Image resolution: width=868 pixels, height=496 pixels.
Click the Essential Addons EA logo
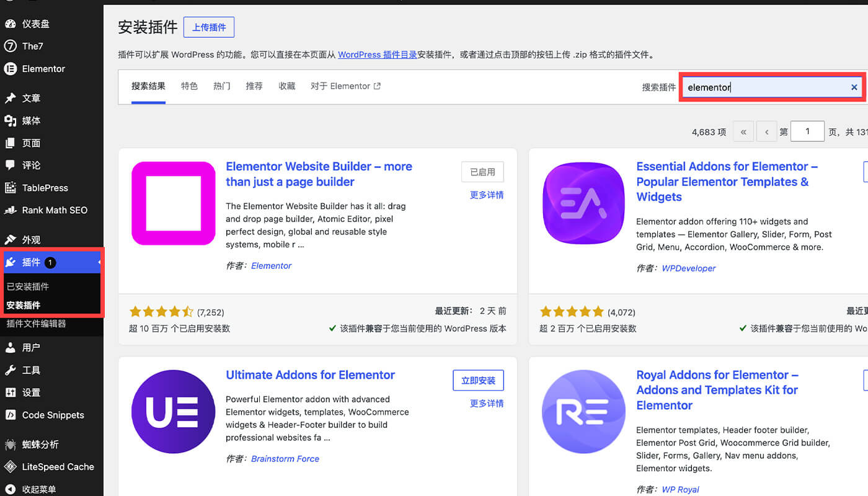pyautogui.click(x=584, y=203)
